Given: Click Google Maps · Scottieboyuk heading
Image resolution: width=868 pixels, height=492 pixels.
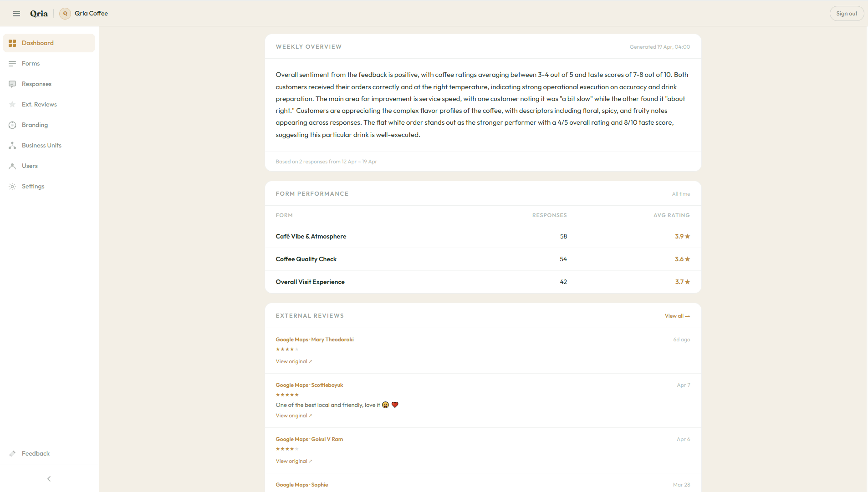Looking at the screenshot, I should click(309, 385).
